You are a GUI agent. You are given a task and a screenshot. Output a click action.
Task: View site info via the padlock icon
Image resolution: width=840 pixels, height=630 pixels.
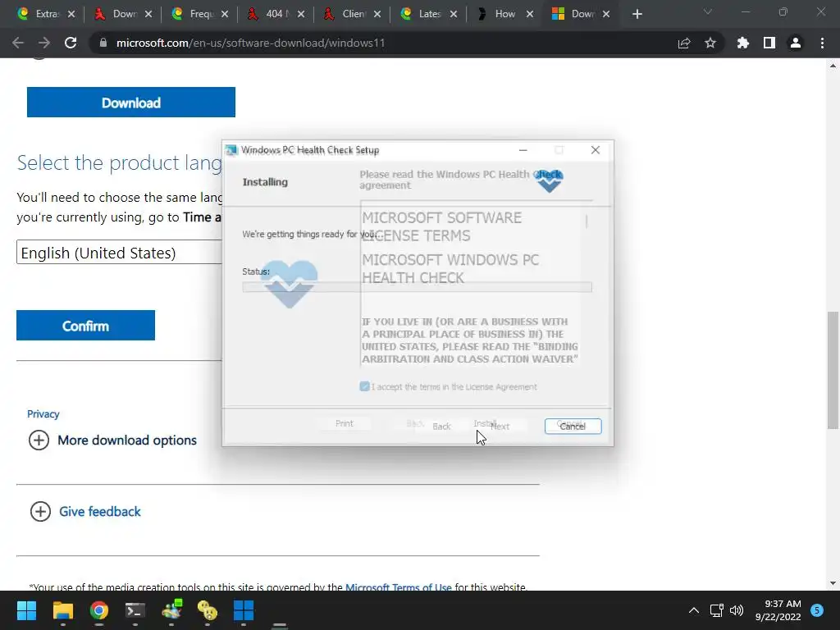click(x=103, y=43)
